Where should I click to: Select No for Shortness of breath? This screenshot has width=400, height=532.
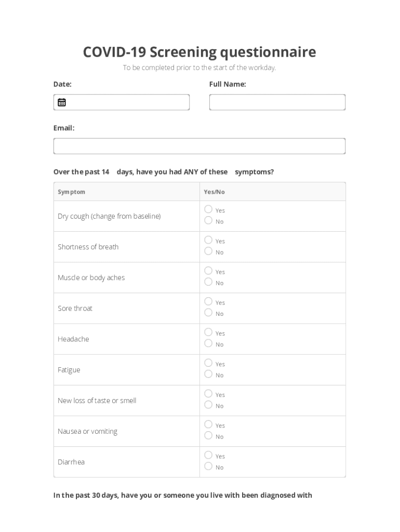tap(208, 251)
